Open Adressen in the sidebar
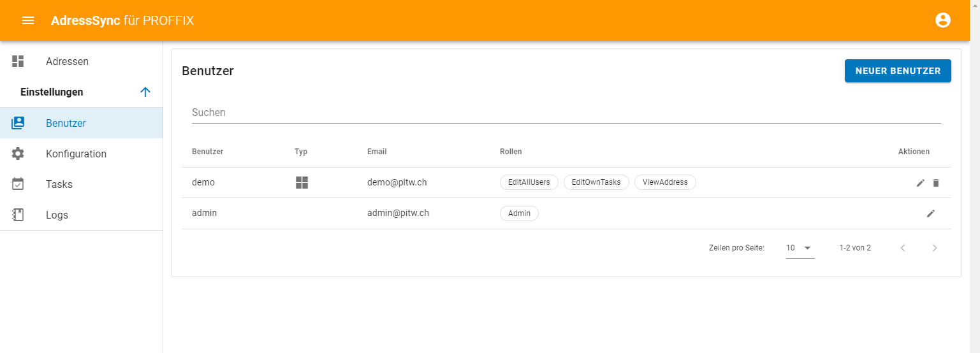 tap(67, 62)
